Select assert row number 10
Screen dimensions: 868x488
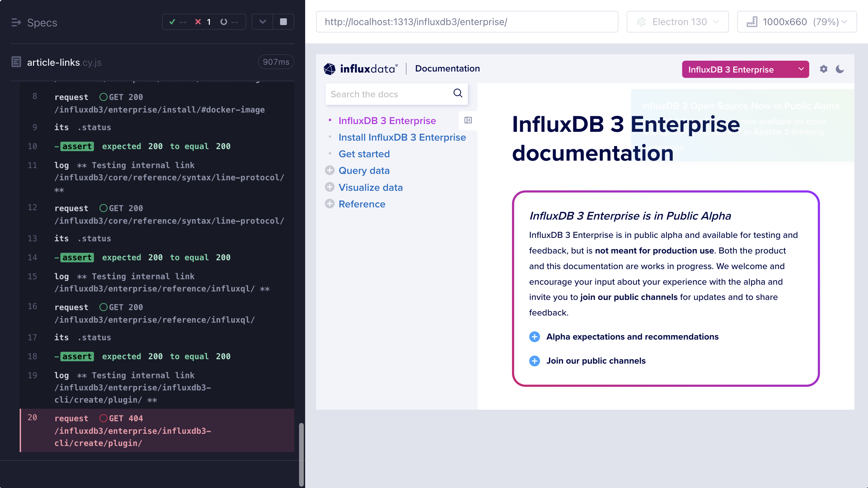point(157,146)
